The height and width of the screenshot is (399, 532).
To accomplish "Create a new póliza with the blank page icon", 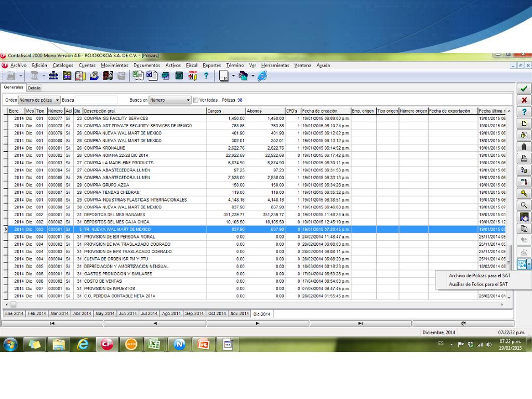I will [524, 124].
